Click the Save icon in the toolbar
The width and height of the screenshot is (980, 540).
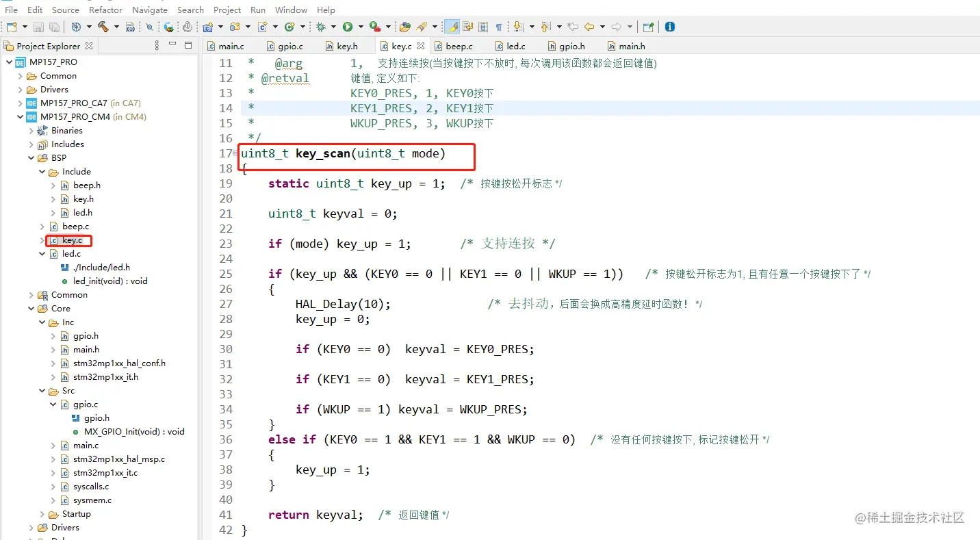click(x=38, y=27)
